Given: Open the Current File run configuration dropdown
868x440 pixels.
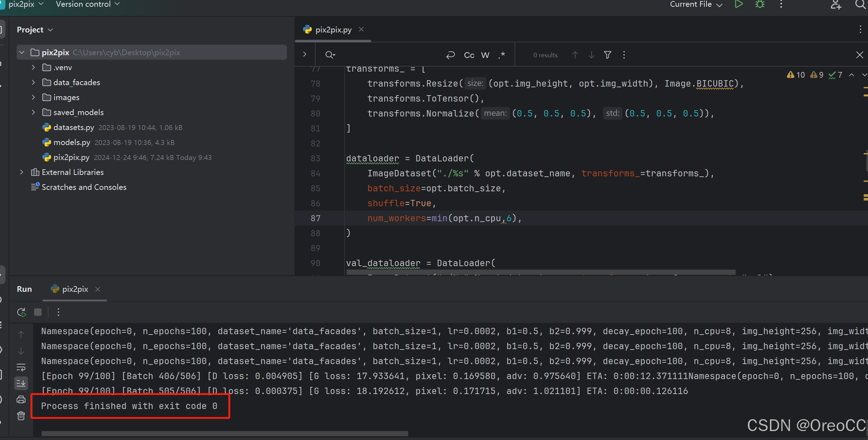Looking at the screenshot, I should (x=696, y=4).
